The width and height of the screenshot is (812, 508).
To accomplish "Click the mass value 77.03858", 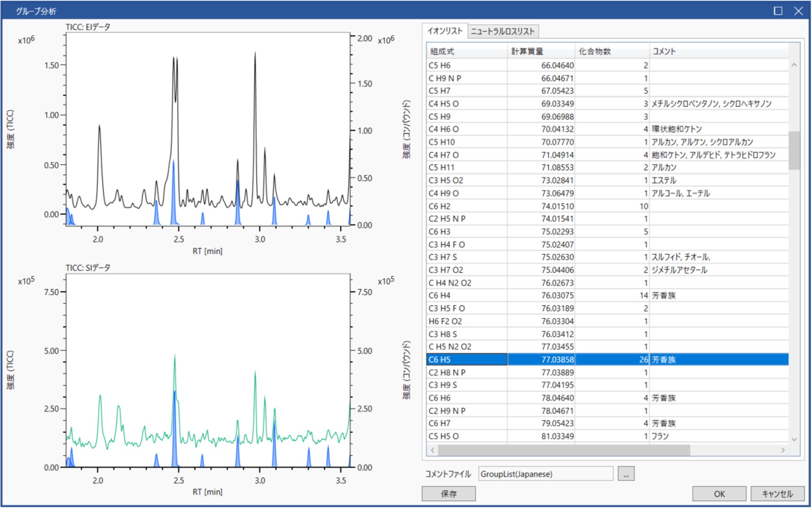I will click(557, 360).
